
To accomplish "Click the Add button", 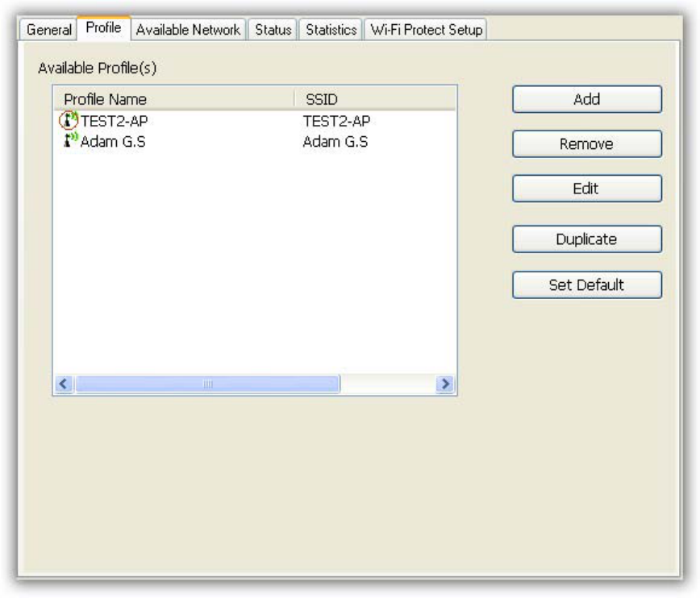I will [x=587, y=99].
